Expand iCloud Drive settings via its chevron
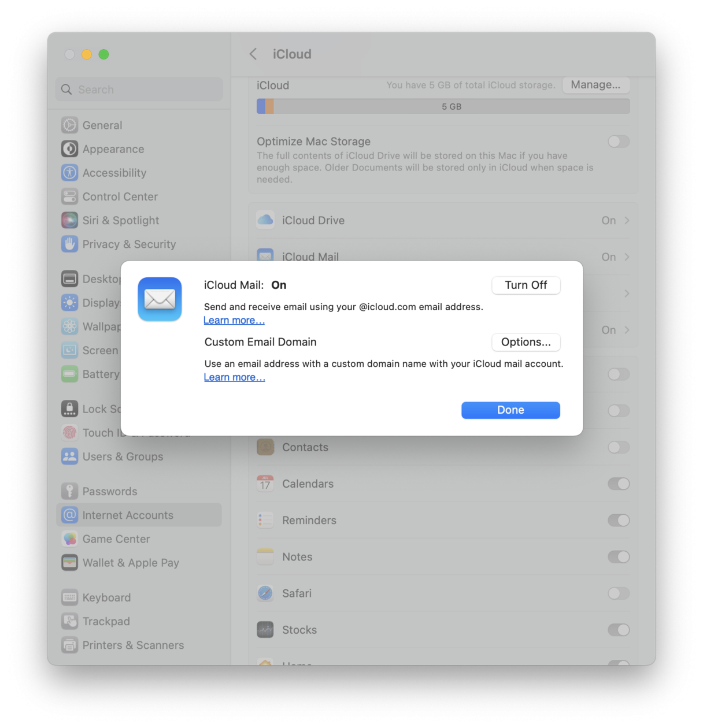 (x=627, y=220)
